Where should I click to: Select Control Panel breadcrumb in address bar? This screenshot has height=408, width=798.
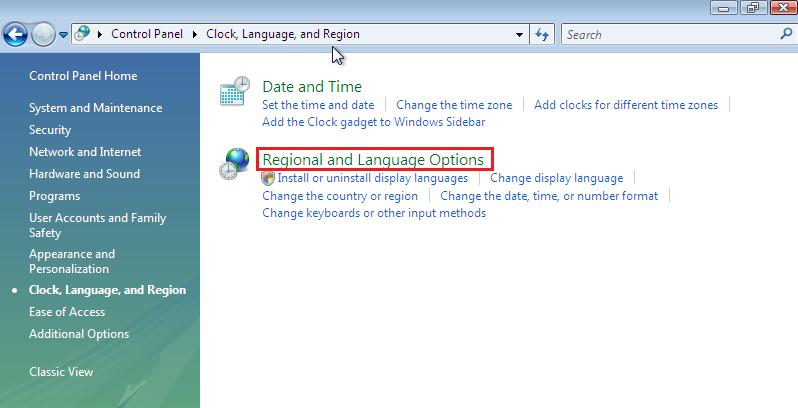click(147, 34)
